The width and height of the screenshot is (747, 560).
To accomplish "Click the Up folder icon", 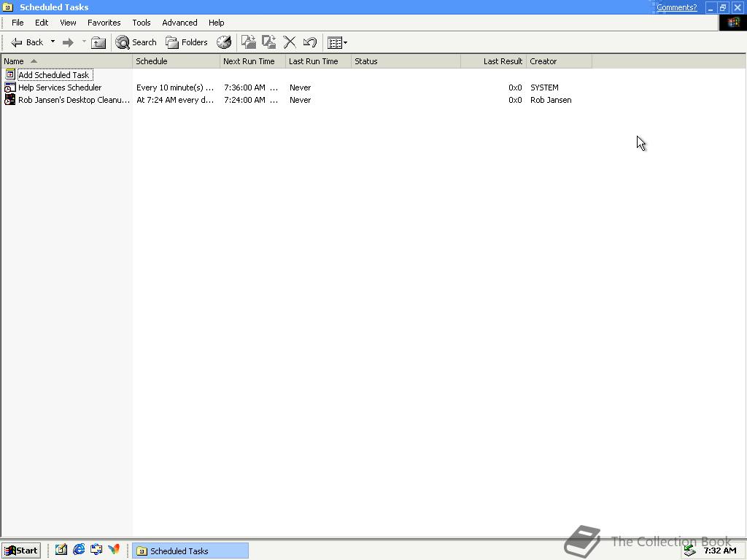I will [98, 42].
